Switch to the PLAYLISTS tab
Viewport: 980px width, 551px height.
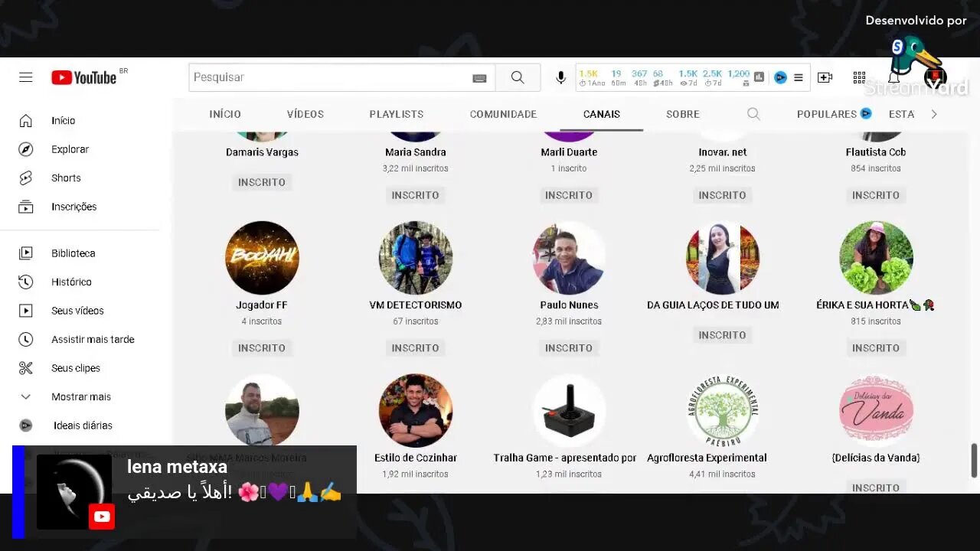coord(396,114)
